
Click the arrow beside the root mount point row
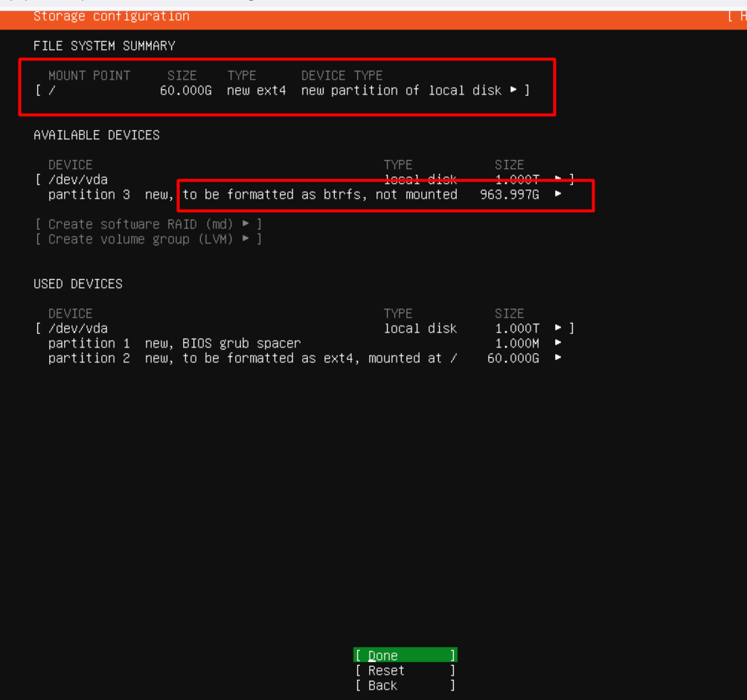click(x=513, y=90)
